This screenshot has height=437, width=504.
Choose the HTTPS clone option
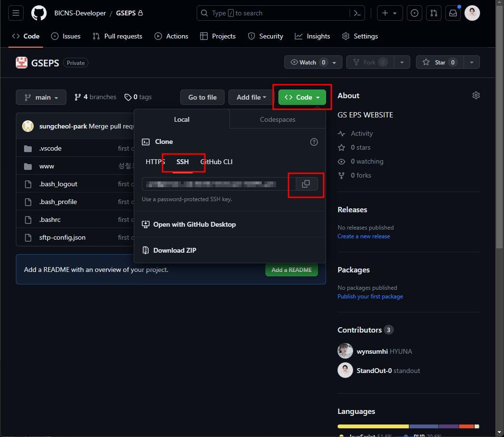point(155,162)
